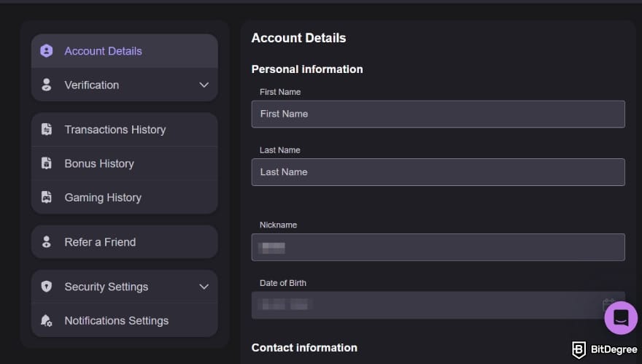Go to Bonus History
The image size is (642, 364).
click(x=125, y=163)
